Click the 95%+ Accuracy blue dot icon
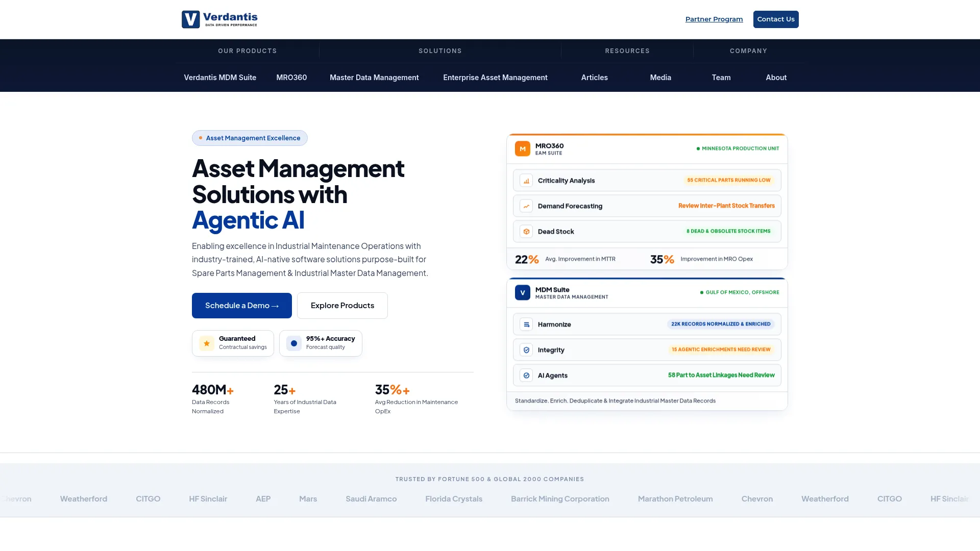 294,343
